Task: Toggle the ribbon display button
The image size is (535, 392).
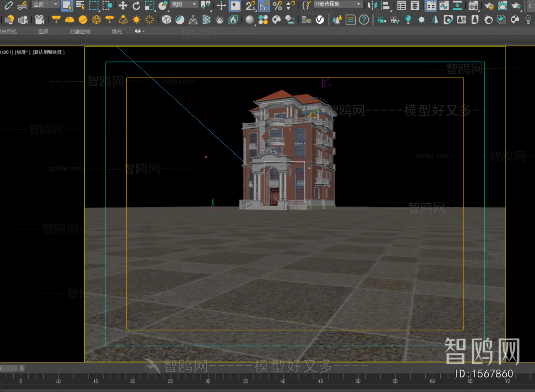Action: 431,5
